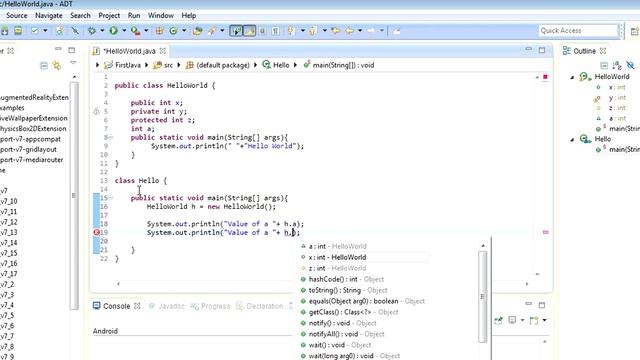Collapse the Hello node in Outline
640x360 pixels.
pos(572,140)
